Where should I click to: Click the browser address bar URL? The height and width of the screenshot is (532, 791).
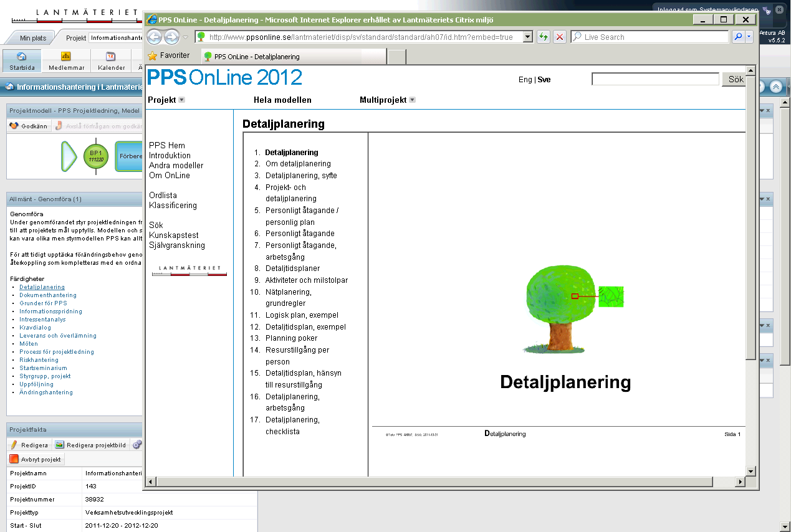pyautogui.click(x=361, y=37)
